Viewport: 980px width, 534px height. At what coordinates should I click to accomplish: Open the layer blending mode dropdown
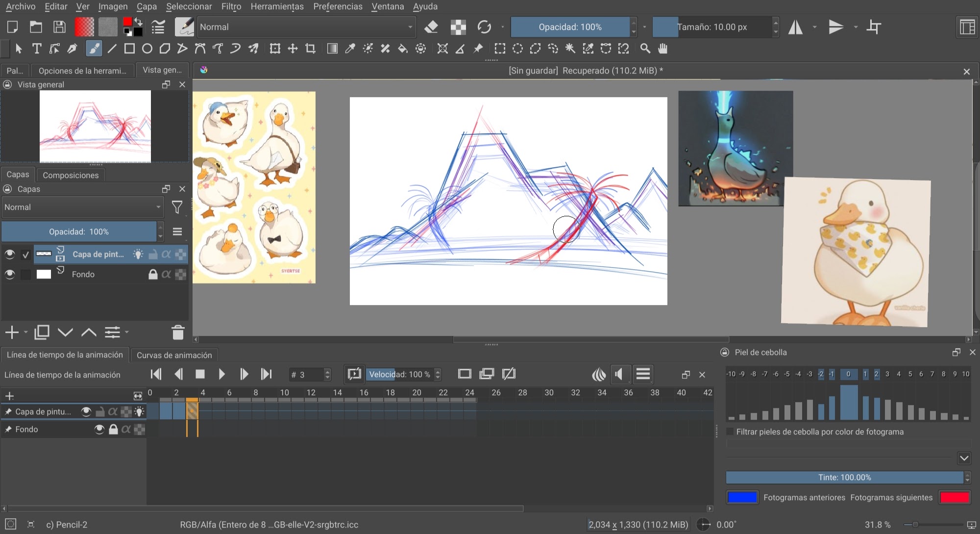pos(82,207)
